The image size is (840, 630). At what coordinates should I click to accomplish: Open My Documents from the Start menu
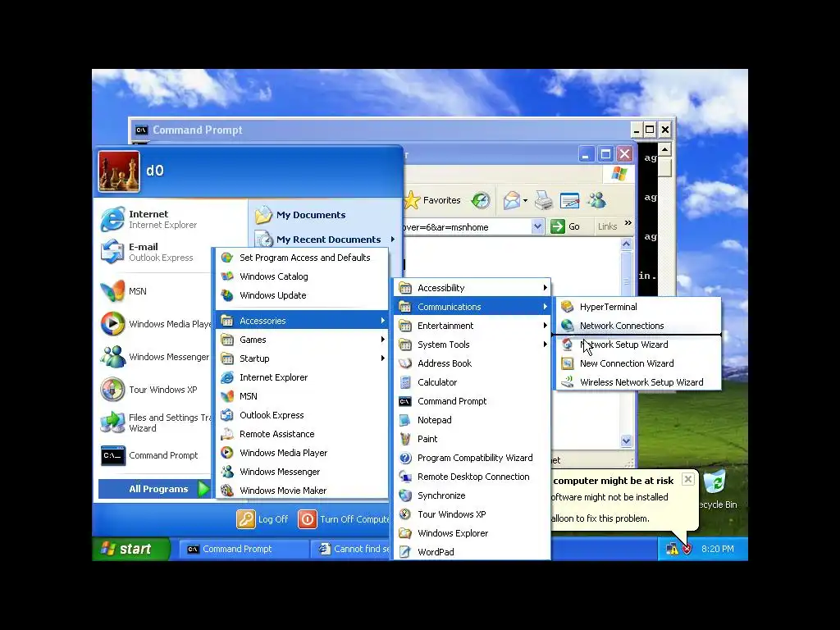(325, 215)
